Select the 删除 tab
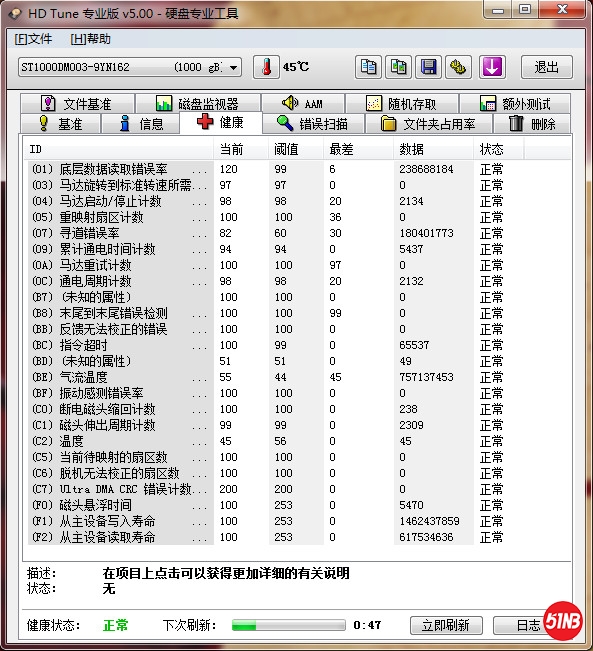Viewport: 593px width, 651px height. click(x=532, y=124)
